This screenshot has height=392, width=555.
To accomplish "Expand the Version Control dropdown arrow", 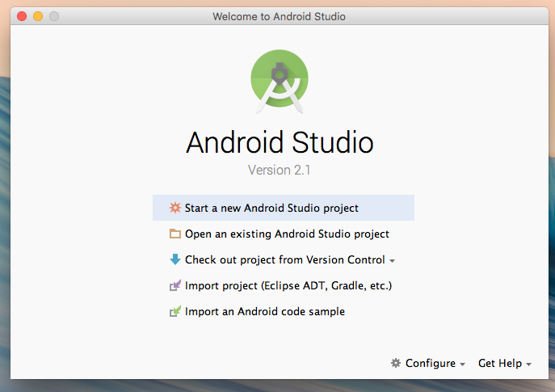I will [393, 261].
